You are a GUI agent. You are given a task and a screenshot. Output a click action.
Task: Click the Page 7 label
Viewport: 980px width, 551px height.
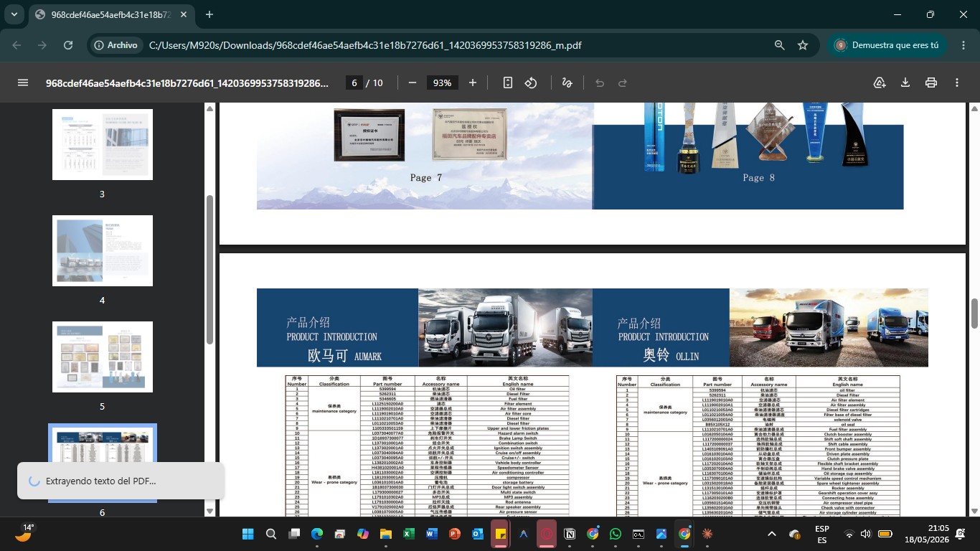pyautogui.click(x=426, y=178)
